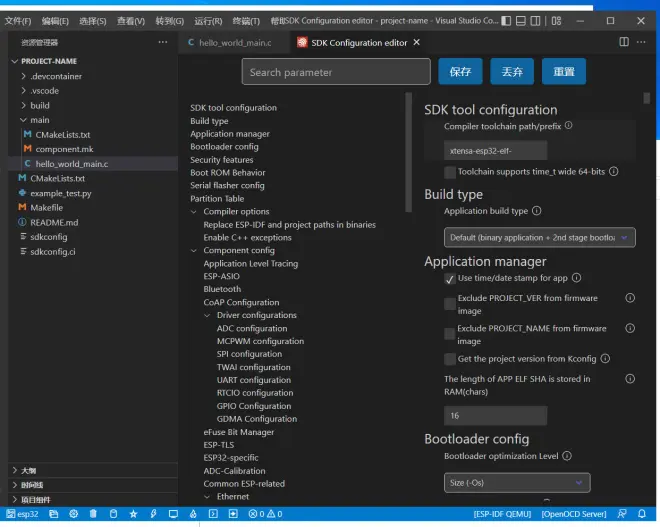Click the config tree vertical scrollbar
The width and height of the screenshot is (660, 527).
(x=408, y=152)
